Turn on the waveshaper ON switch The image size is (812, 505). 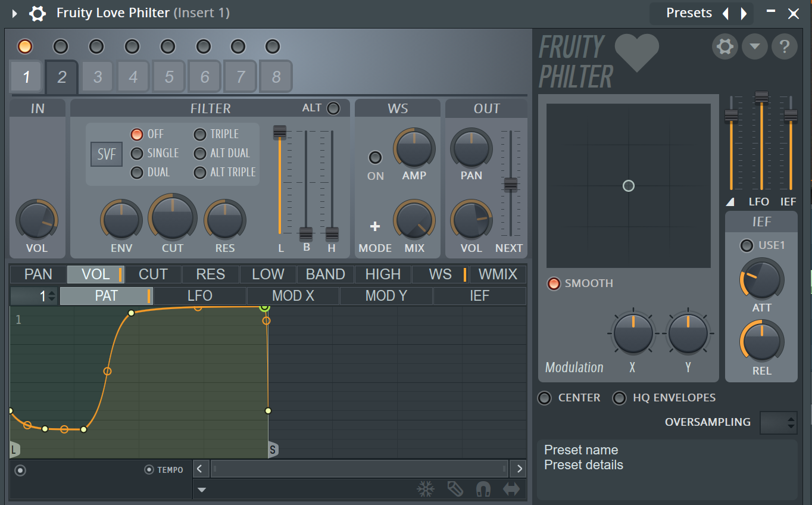point(375,157)
